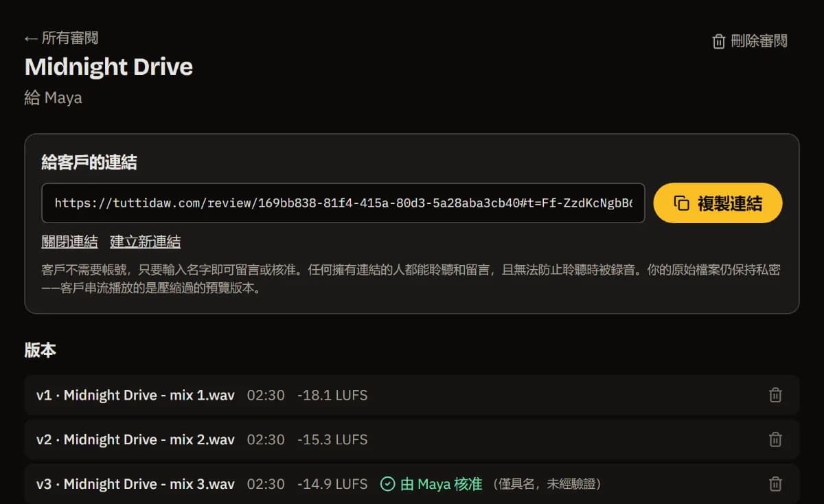The height and width of the screenshot is (504, 824).
Task: Click the green approval checkmark icon
Action: tap(387, 484)
